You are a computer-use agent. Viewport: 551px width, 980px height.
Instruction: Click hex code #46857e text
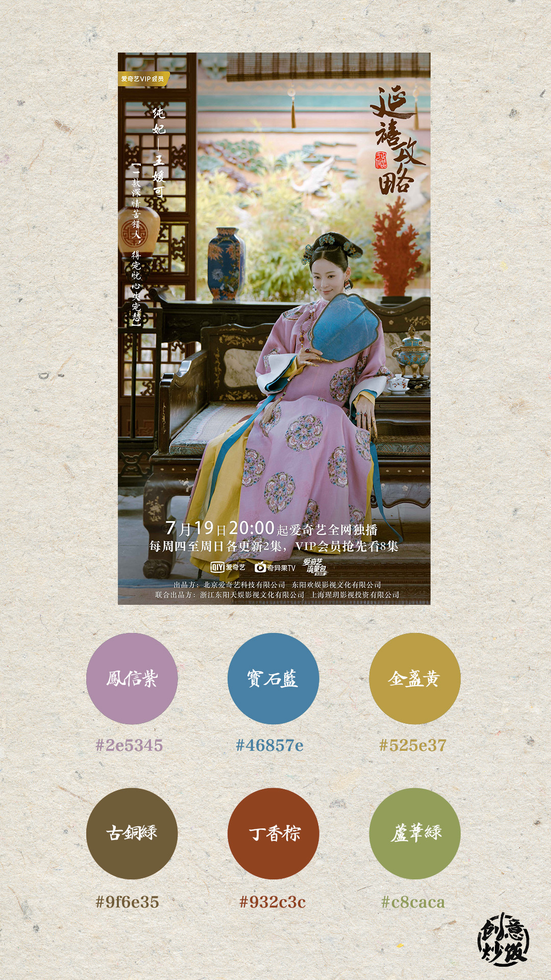pyautogui.click(x=269, y=745)
